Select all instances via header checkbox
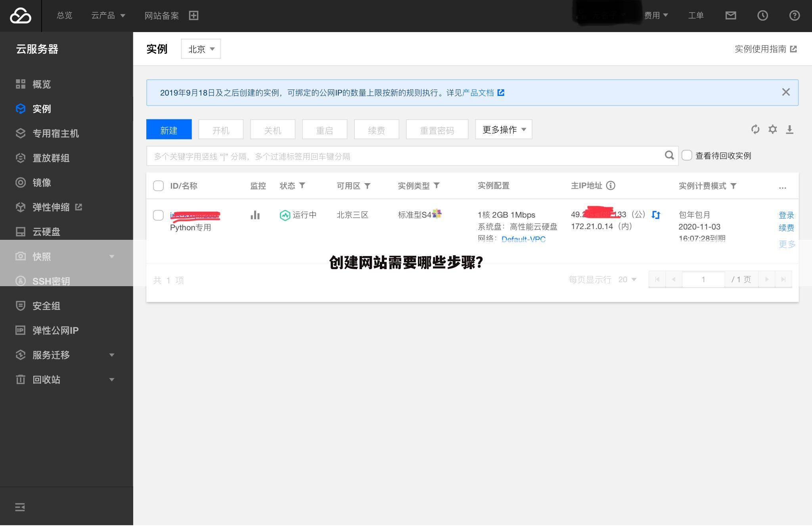The width and height of the screenshot is (812, 526). [158, 186]
